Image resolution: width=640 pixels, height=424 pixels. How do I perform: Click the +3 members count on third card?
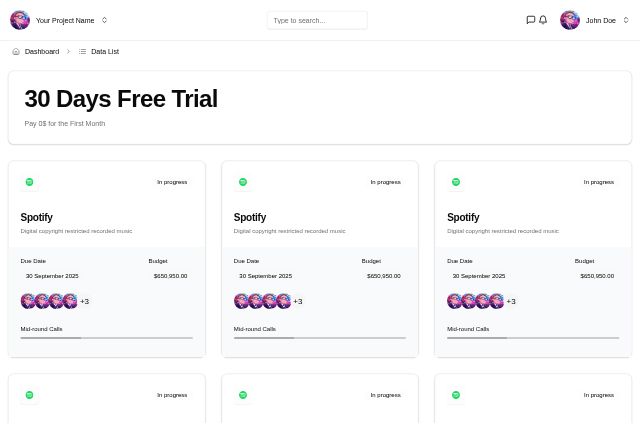[511, 301]
